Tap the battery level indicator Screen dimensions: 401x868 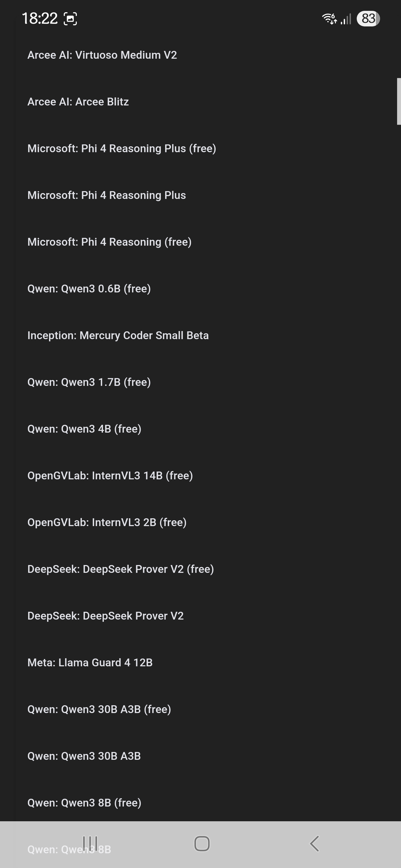coord(368,19)
